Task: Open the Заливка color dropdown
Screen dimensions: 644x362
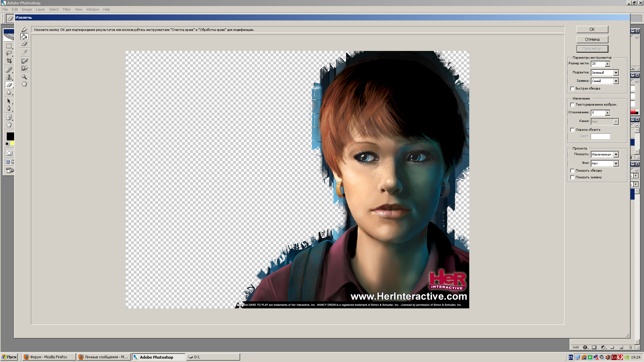Action: point(616,81)
